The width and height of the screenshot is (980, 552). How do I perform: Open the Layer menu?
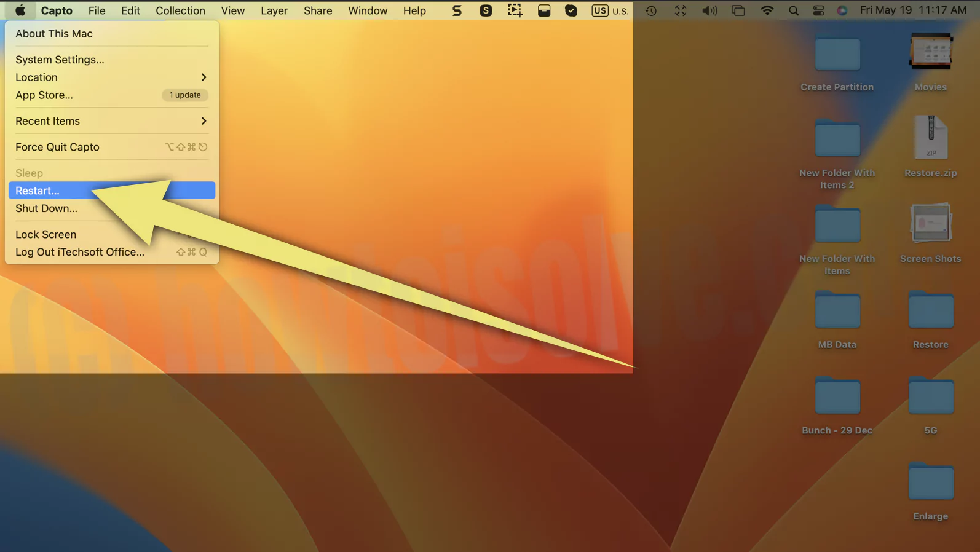pyautogui.click(x=274, y=10)
